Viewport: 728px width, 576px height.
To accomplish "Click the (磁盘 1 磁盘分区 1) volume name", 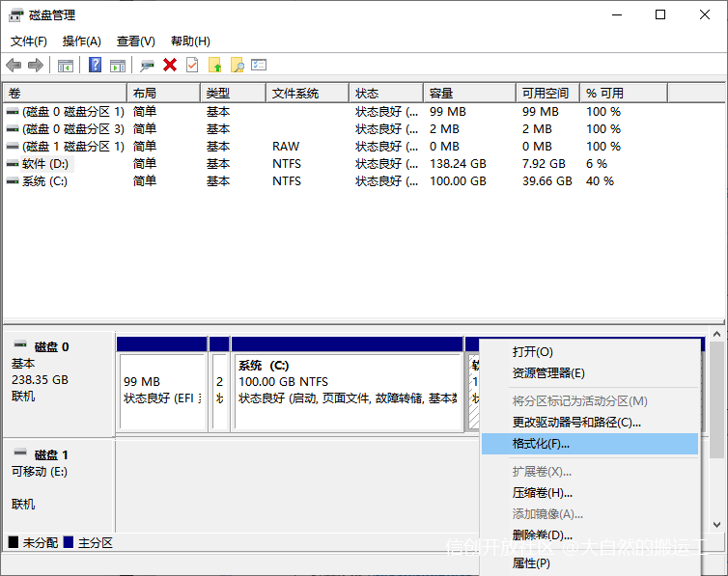I will point(73,147).
